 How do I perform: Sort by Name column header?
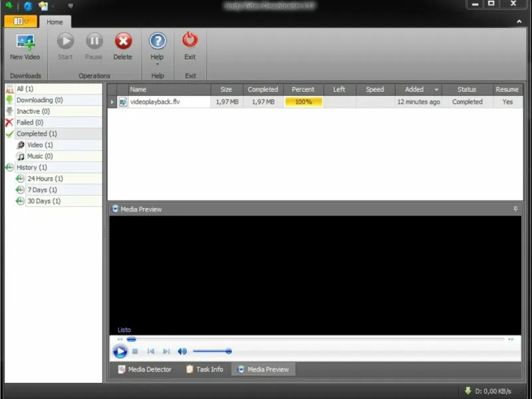(x=170, y=90)
